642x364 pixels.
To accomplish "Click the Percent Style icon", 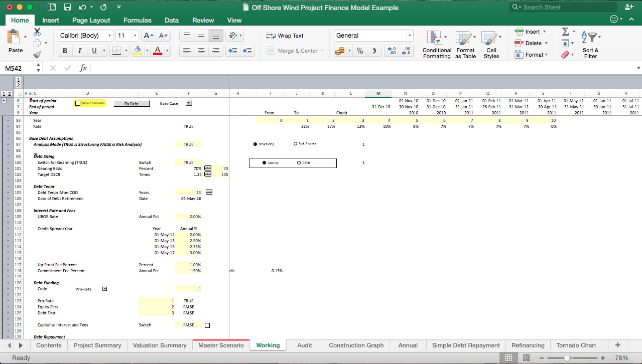I will (359, 51).
